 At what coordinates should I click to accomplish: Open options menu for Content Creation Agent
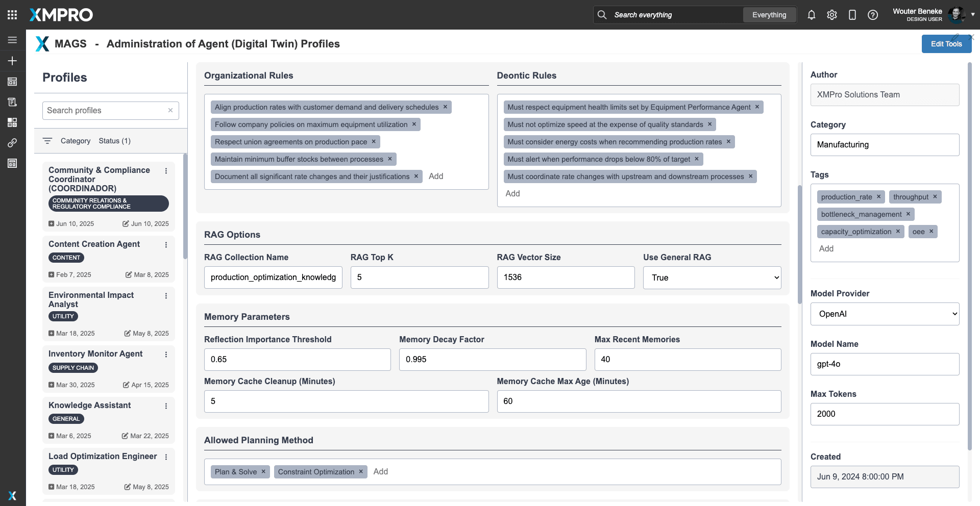[x=166, y=245]
